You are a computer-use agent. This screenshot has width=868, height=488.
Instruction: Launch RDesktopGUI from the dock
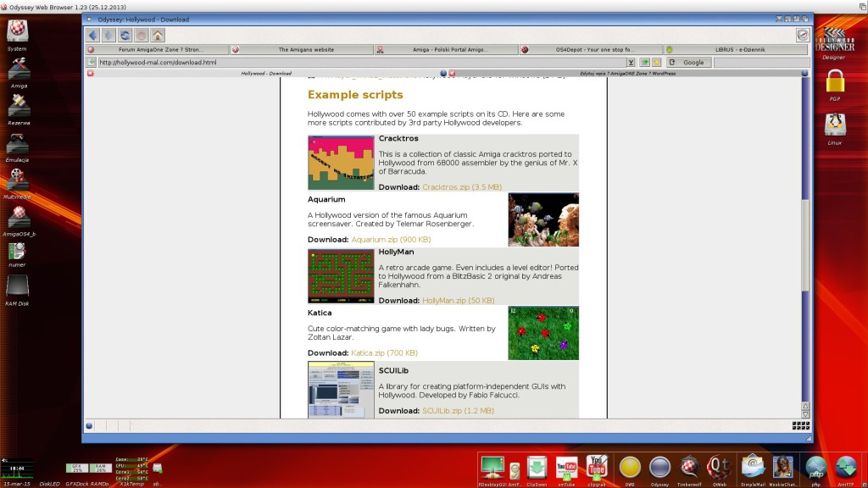(x=492, y=470)
